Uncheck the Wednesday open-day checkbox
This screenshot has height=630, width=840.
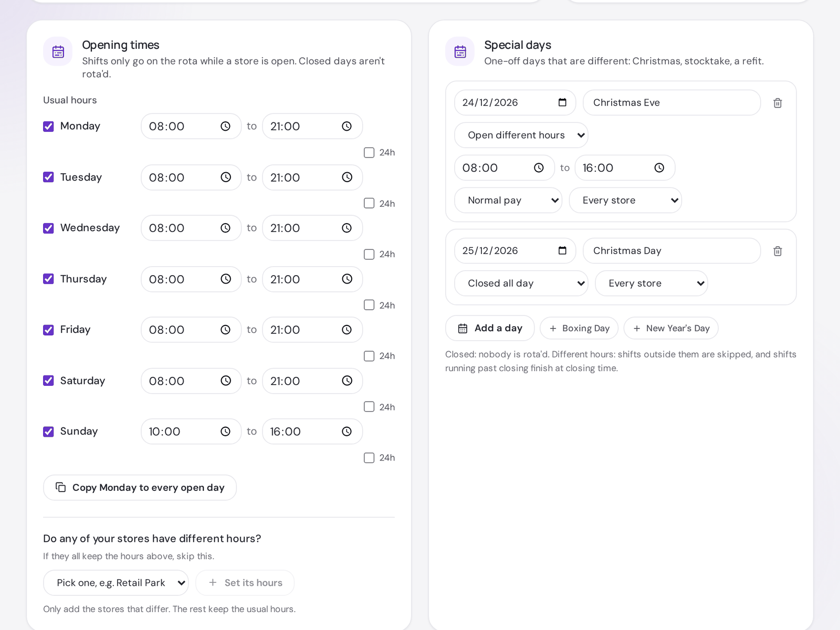pyautogui.click(x=48, y=228)
